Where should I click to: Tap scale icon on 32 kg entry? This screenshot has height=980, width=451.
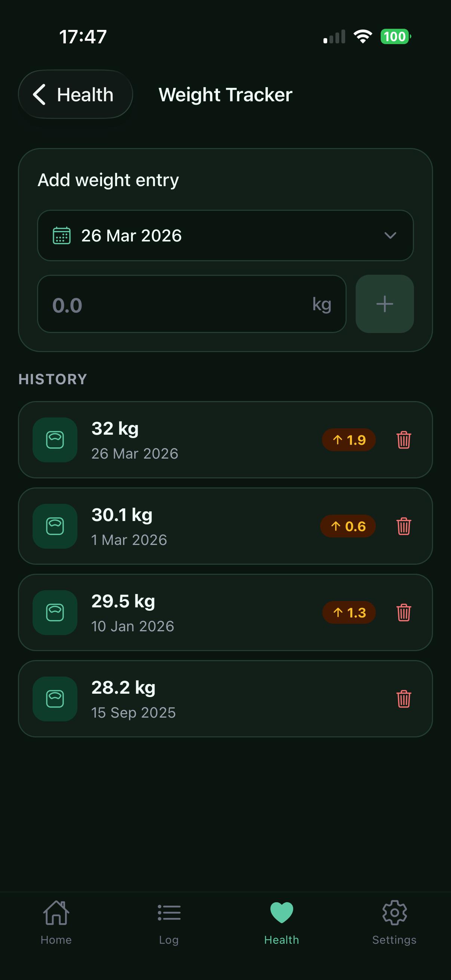pos(55,440)
